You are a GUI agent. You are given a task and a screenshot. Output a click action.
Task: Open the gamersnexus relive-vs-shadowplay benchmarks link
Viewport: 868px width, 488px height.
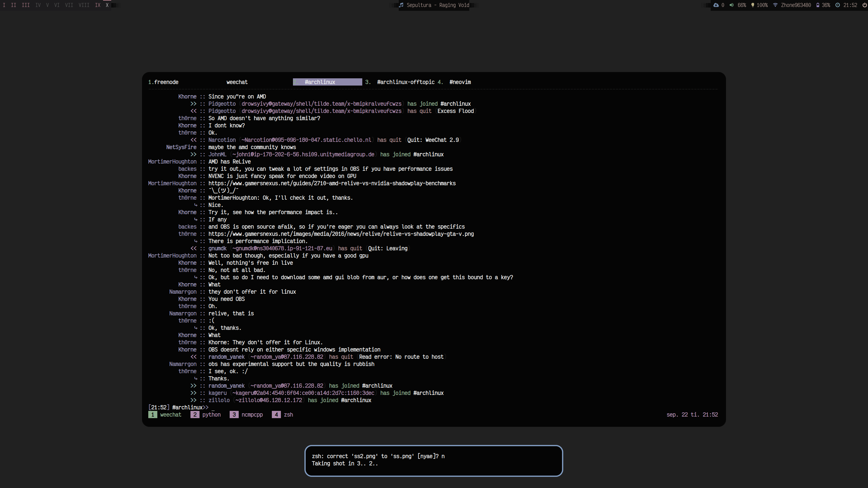point(332,183)
